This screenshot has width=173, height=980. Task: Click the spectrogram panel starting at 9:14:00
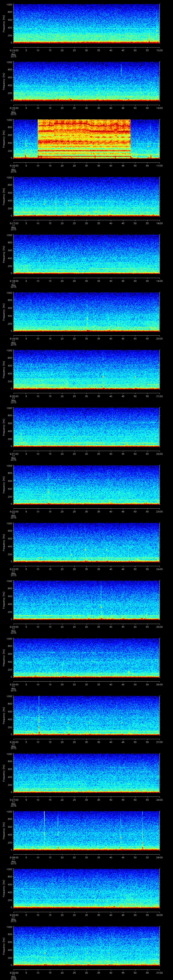coord(86,24)
